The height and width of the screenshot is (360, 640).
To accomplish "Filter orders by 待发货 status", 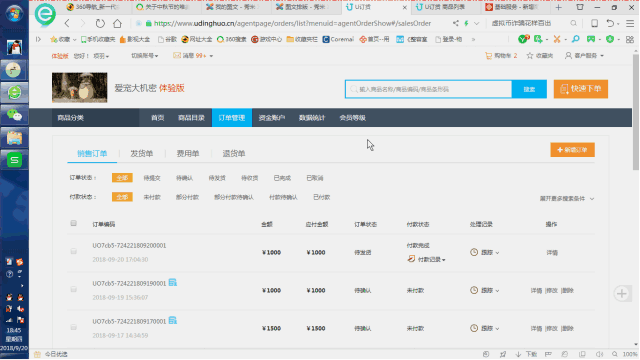I will [217, 178].
